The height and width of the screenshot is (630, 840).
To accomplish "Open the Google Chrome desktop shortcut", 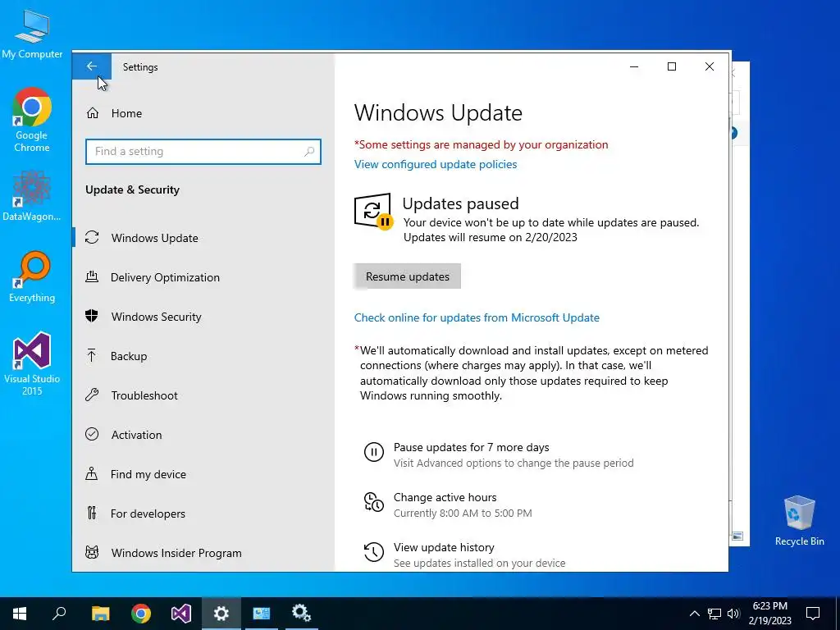I will (x=32, y=120).
